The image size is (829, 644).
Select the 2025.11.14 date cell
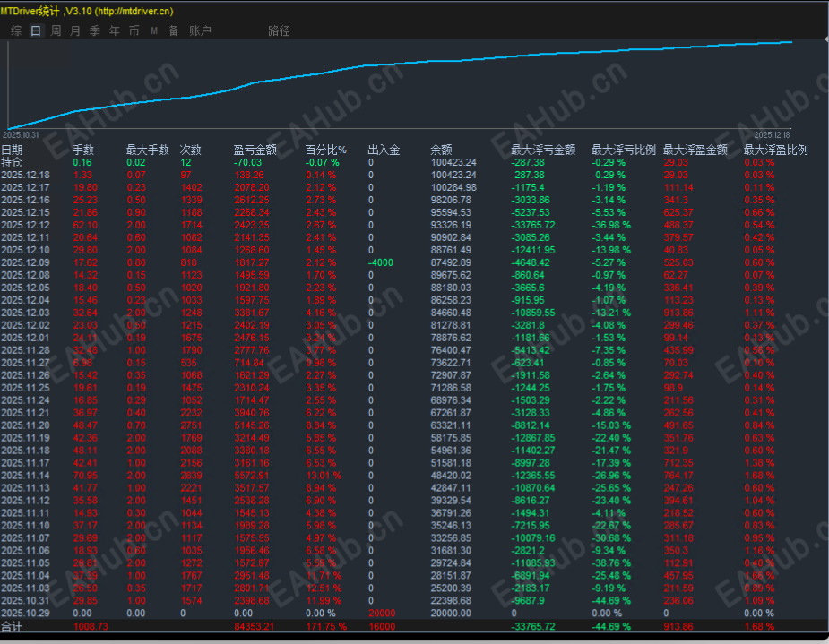point(25,476)
